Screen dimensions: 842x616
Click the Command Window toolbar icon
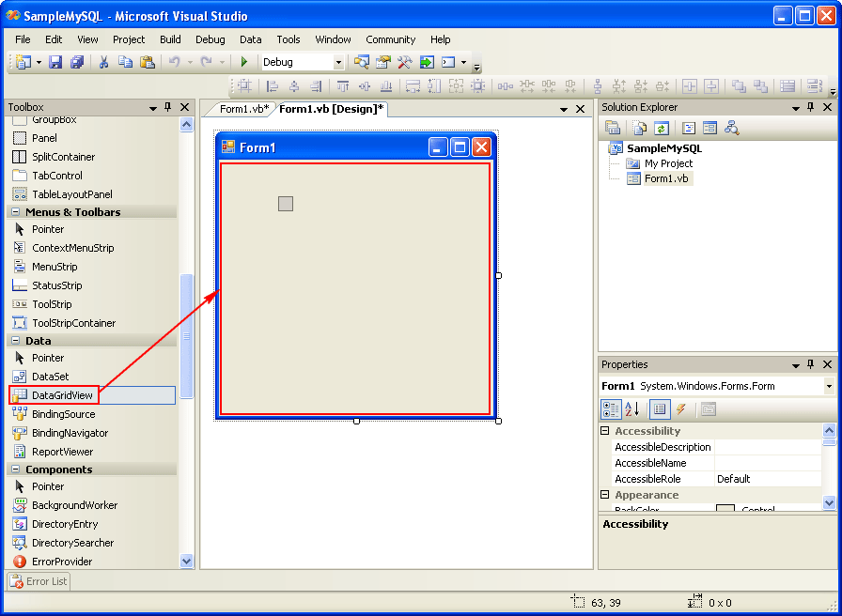[448, 62]
